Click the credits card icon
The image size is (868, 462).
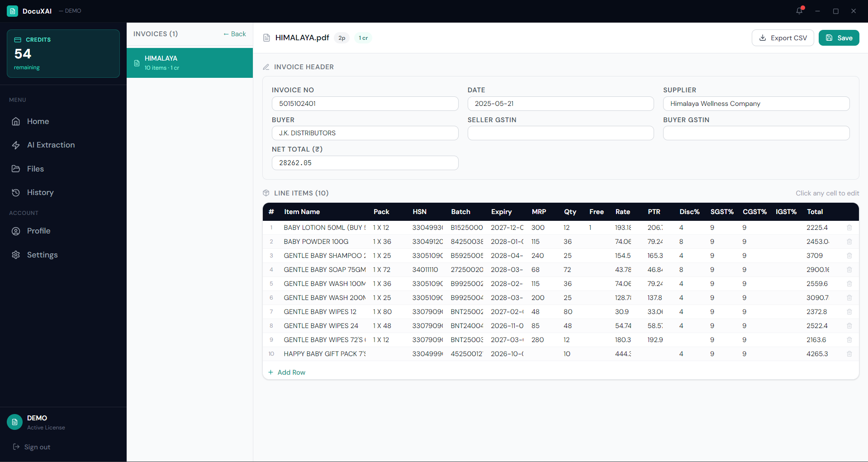18,40
